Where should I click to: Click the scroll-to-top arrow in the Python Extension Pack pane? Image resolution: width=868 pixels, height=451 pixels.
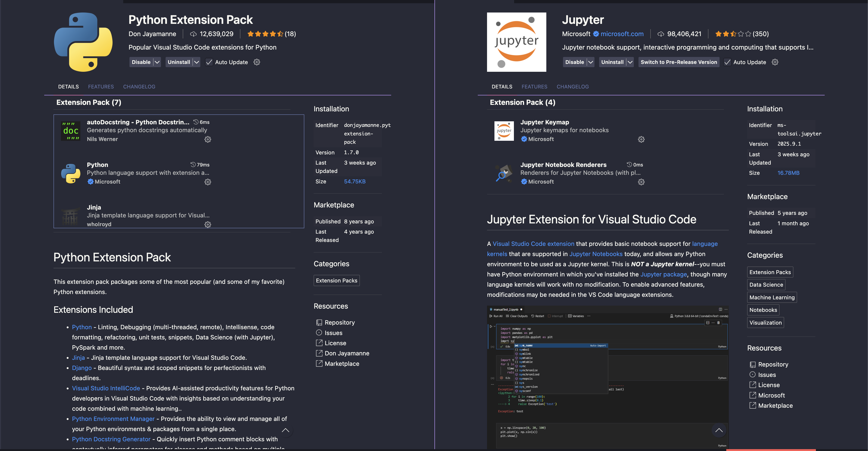pyautogui.click(x=285, y=430)
